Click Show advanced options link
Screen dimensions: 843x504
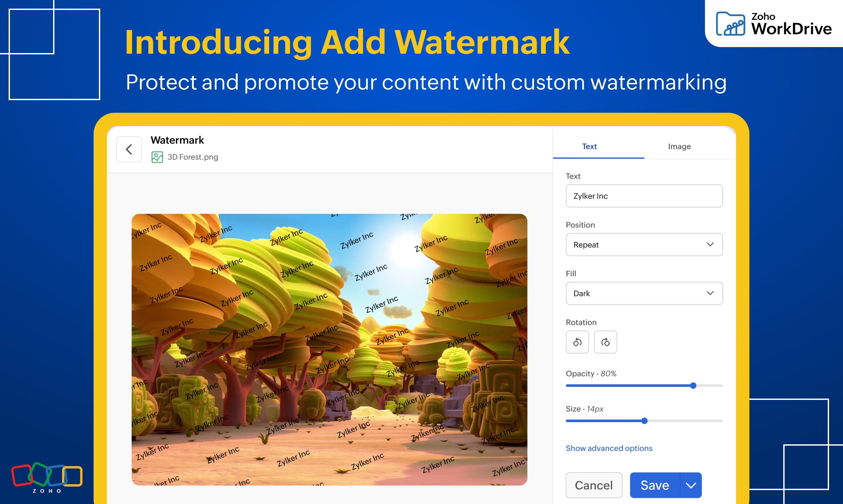pos(609,448)
